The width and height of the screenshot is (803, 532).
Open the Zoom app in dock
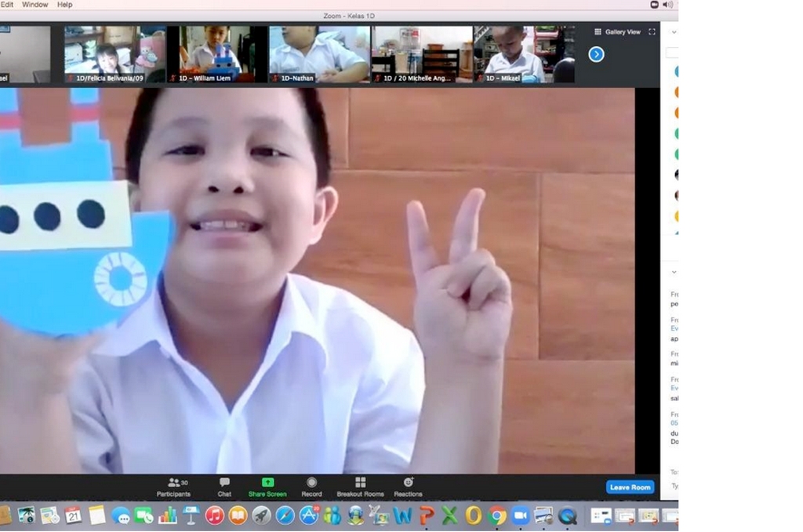point(520,516)
